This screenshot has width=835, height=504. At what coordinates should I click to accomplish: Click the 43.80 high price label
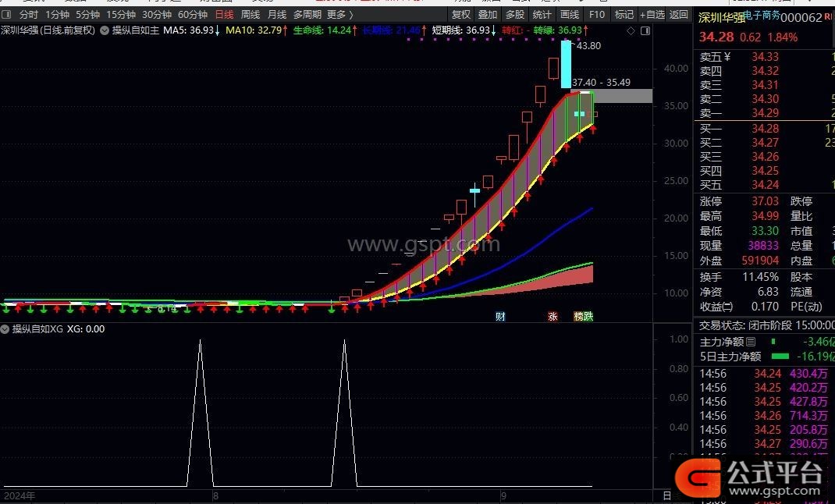(x=588, y=46)
